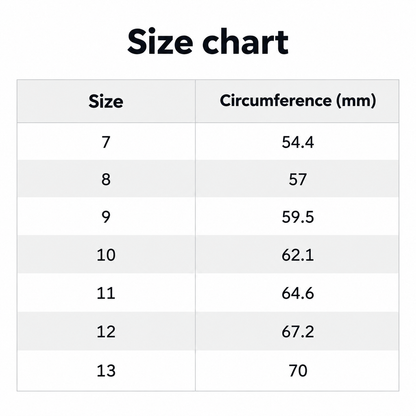The image size is (416, 416).
Task: Click the 59.5 circumference value
Action: 298,217
